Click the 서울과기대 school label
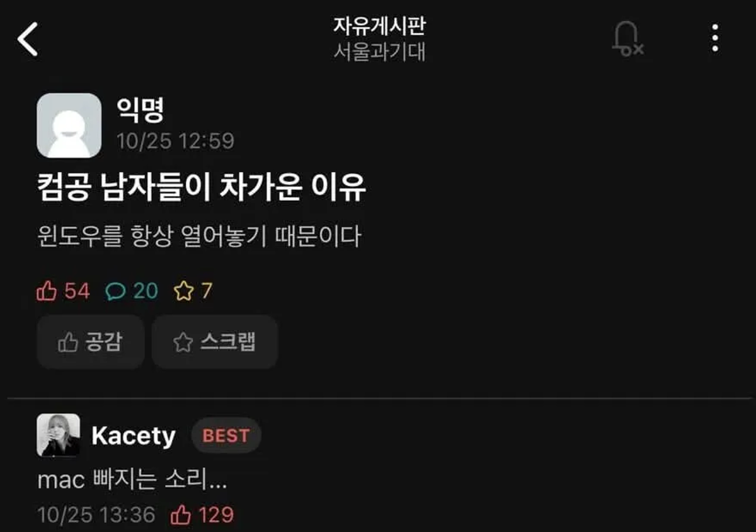The height and width of the screenshot is (532, 756). (x=380, y=52)
